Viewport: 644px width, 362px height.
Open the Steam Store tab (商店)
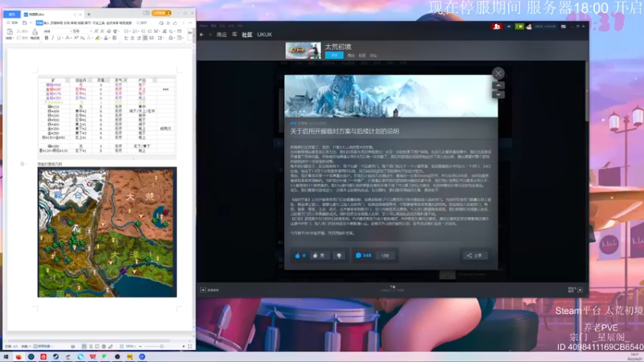pyautogui.click(x=222, y=35)
